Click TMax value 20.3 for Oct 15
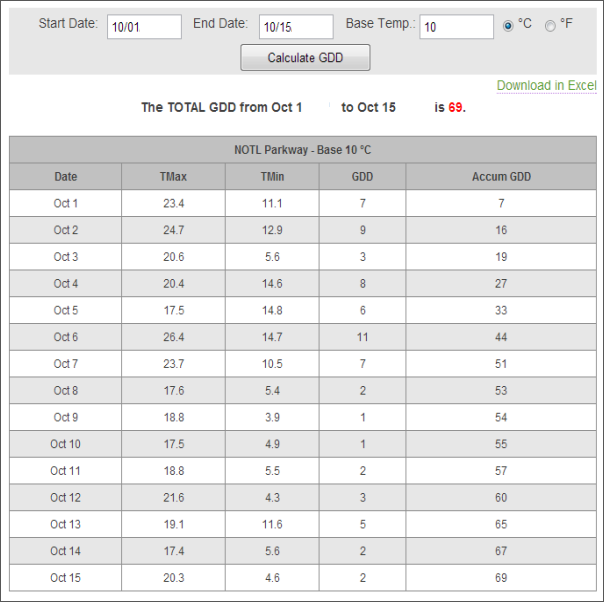The width and height of the screenshot is (604, 602). 173,578
